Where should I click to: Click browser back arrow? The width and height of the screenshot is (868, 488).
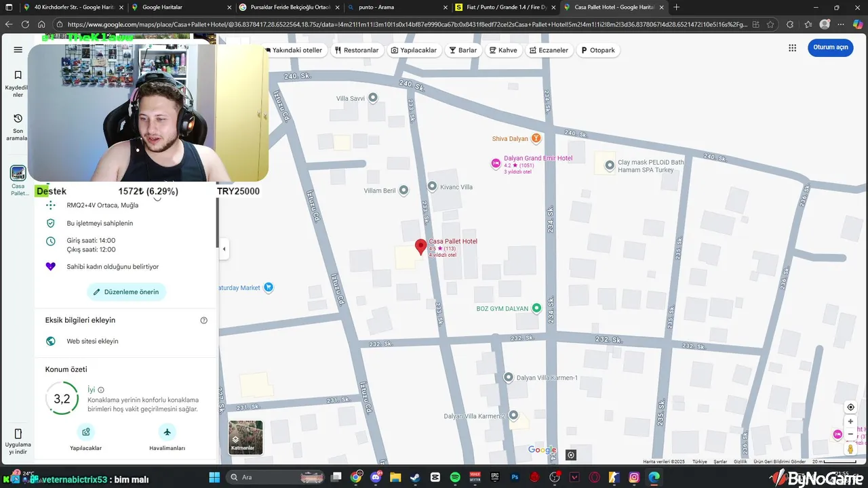tap(9, 24)
